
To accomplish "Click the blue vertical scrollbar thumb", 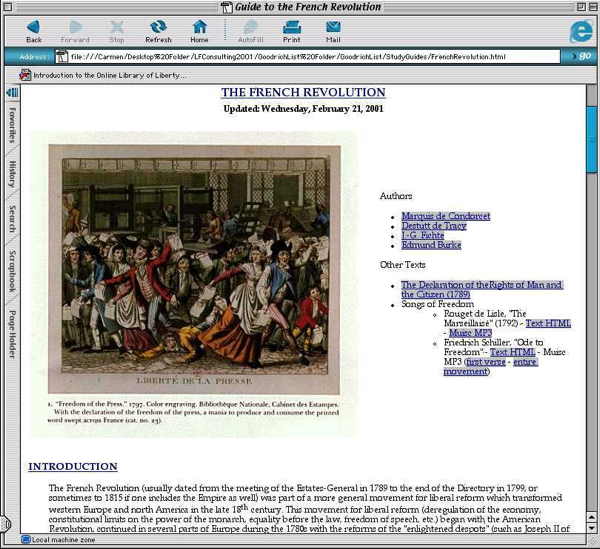I will click(592, 140).
